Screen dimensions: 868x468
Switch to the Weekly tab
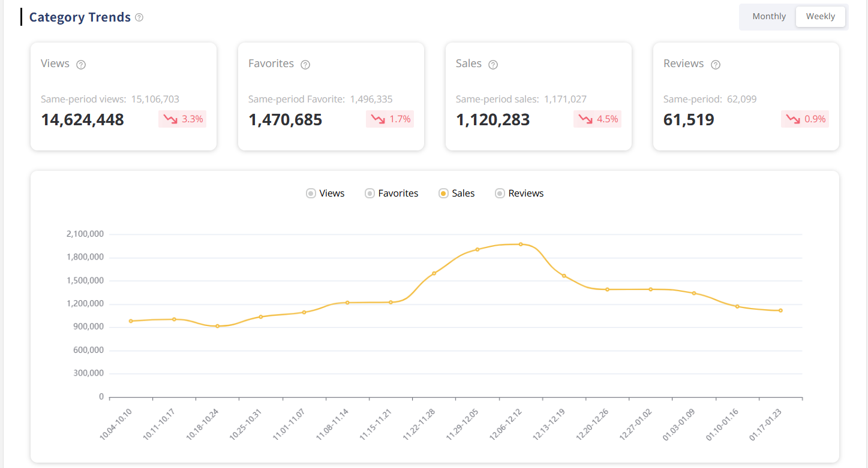click(820, 17)
